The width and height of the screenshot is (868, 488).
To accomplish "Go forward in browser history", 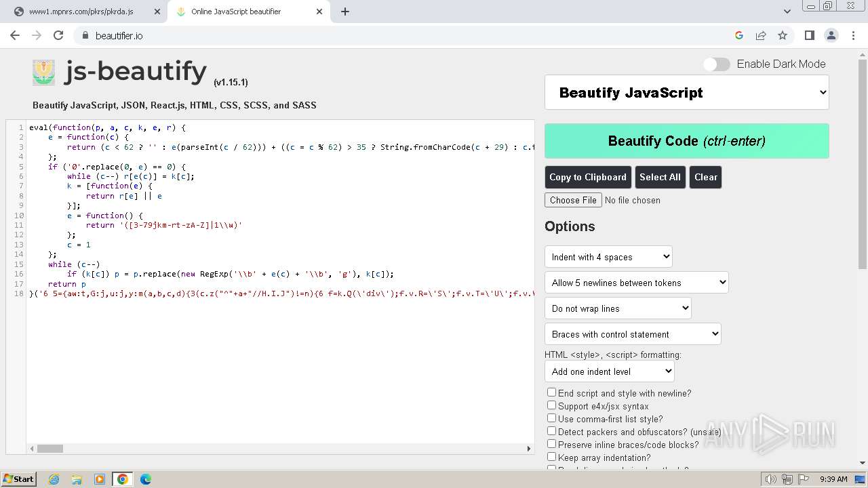I will tap(37, 35).
